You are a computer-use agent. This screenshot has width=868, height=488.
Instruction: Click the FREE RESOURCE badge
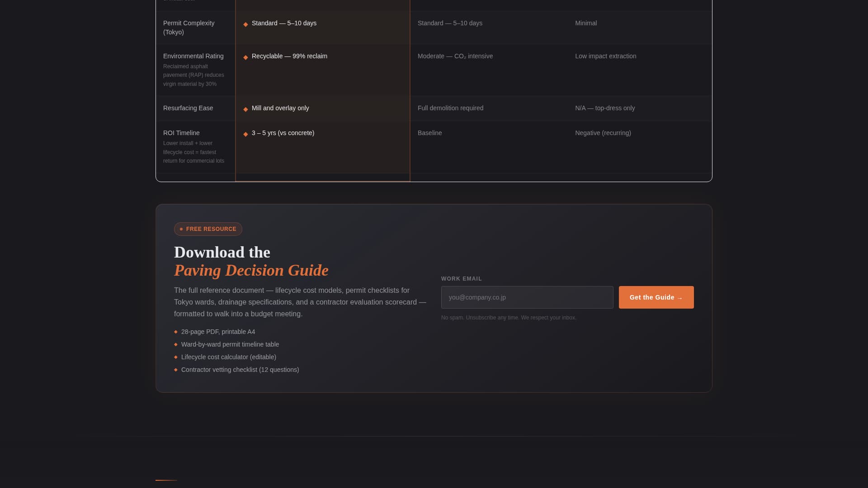coord(208,229)
